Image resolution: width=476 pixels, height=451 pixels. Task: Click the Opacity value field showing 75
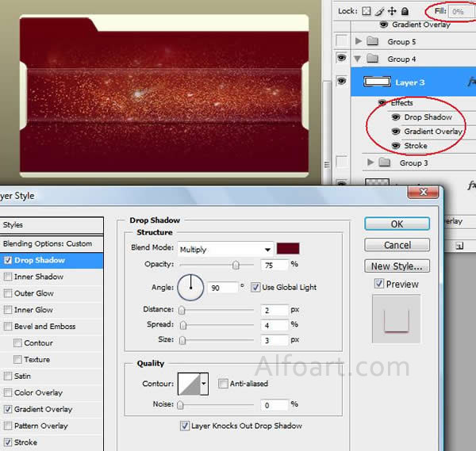(274, 266)
